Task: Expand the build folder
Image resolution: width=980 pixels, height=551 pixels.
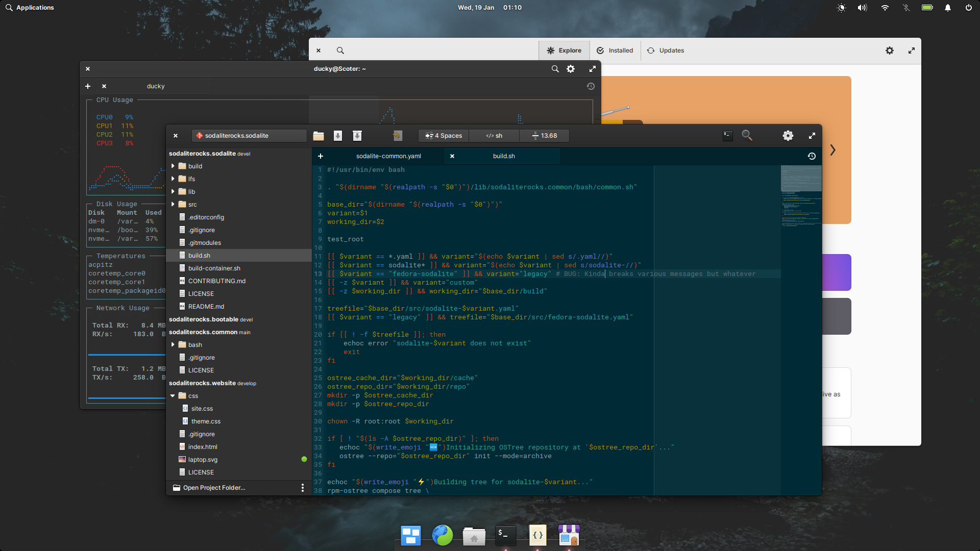Action: click(173, 166)
